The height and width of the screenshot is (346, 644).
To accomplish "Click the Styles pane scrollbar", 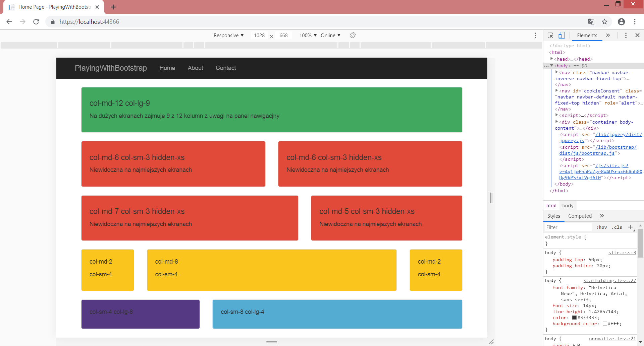I will [640, 243].
